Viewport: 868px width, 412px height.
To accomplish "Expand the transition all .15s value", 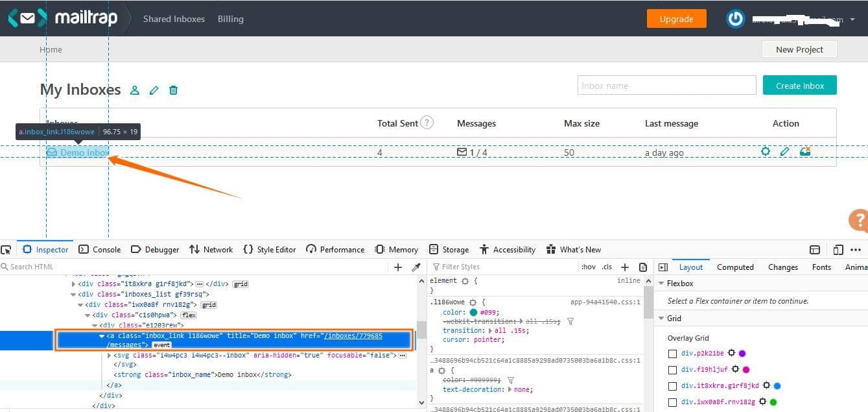I will pos(490,331).
